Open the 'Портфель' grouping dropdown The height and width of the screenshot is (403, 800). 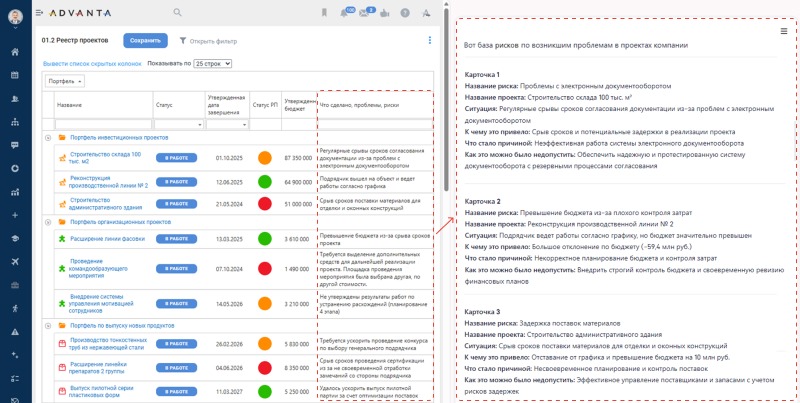click(64, 80)
